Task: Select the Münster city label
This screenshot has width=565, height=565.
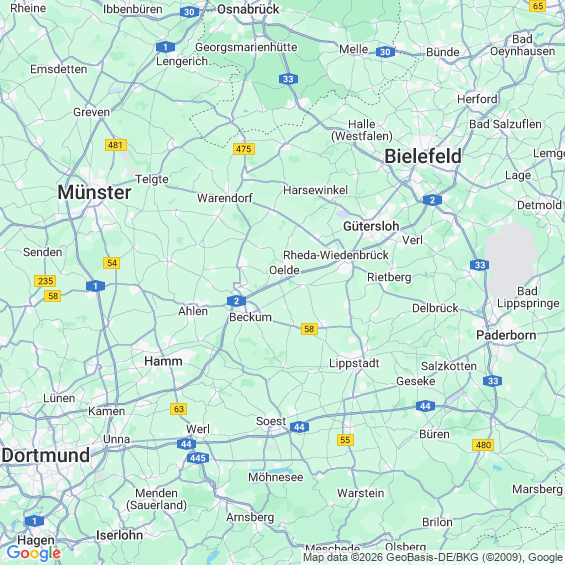Action: pos(94,192)
